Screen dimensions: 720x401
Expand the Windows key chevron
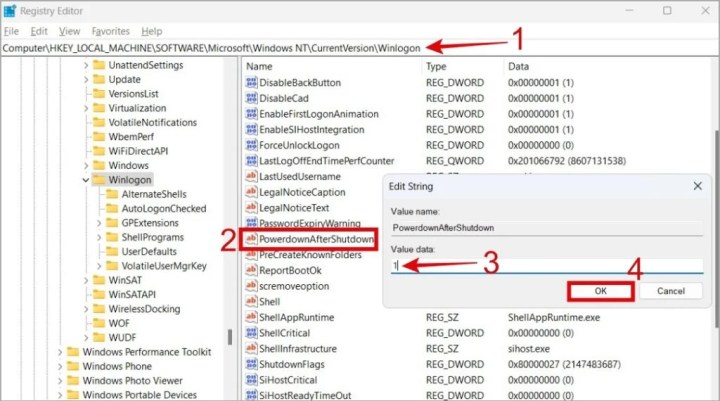coord(86,165)
